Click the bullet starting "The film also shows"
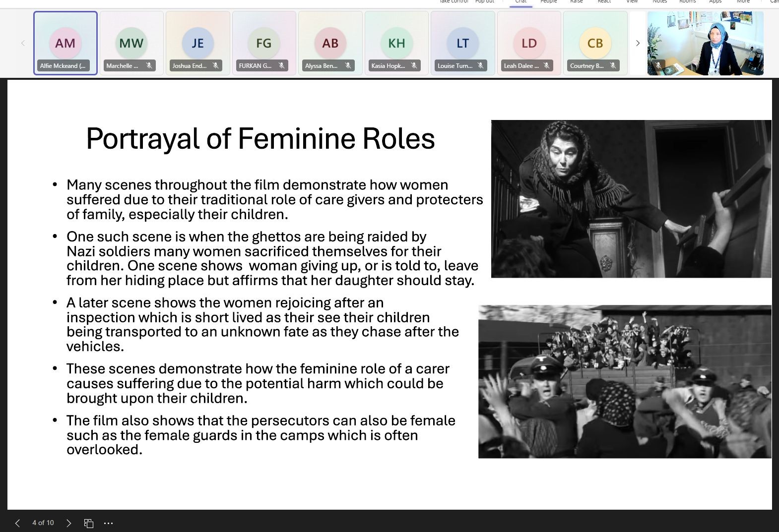Image resolution: width=779 pixels, height=532 pixels. point(260,435)
